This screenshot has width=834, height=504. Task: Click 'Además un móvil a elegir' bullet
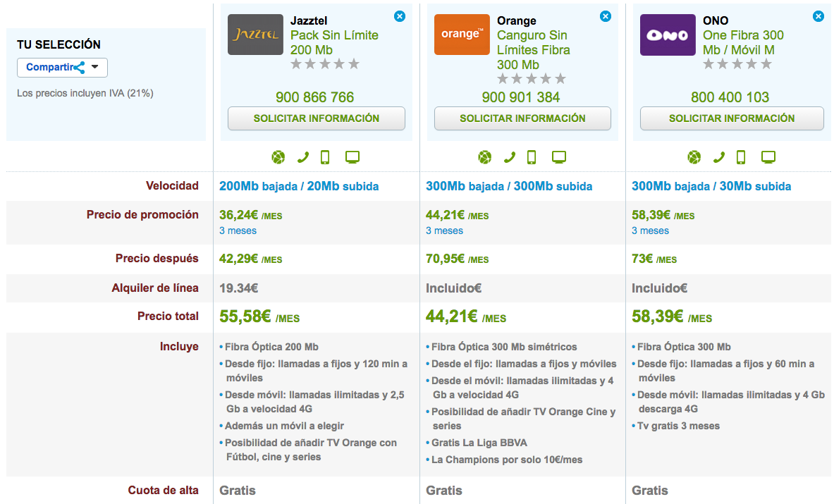[284, 426]
